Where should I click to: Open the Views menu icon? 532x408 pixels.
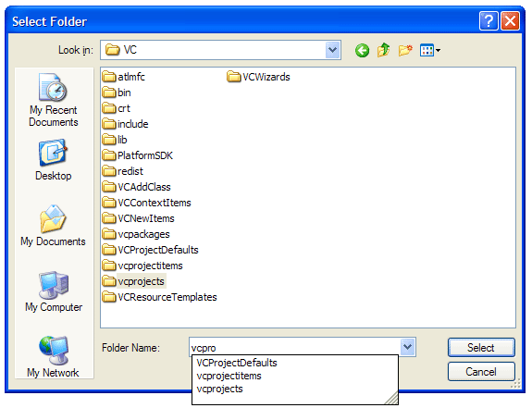coord(430,51)
